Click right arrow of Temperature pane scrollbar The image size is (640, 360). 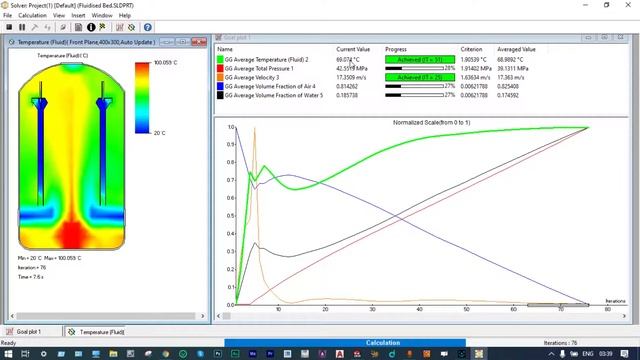pos(202,316)
